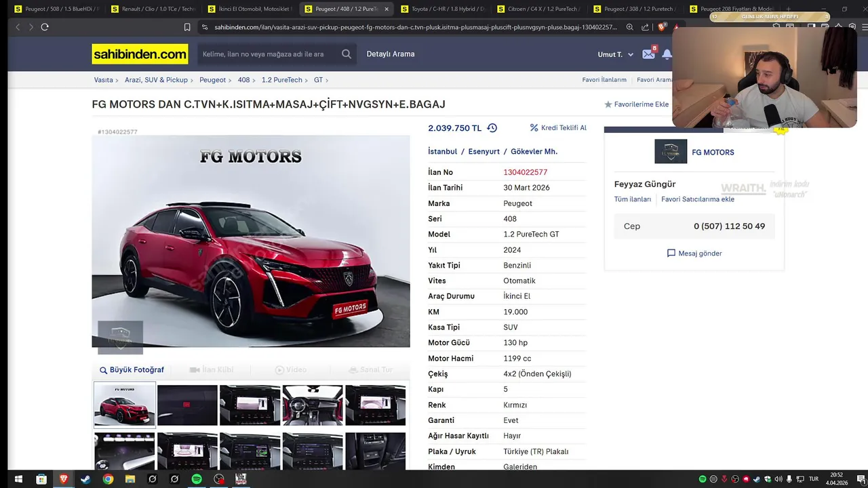
Task: Open the Brave Shields lion icon
Action: point(662,27)
